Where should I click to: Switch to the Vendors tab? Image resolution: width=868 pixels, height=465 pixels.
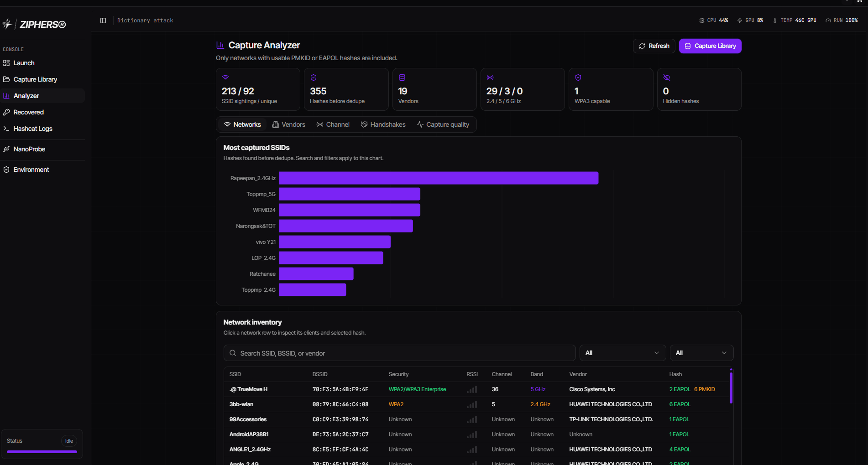[289, 124]
